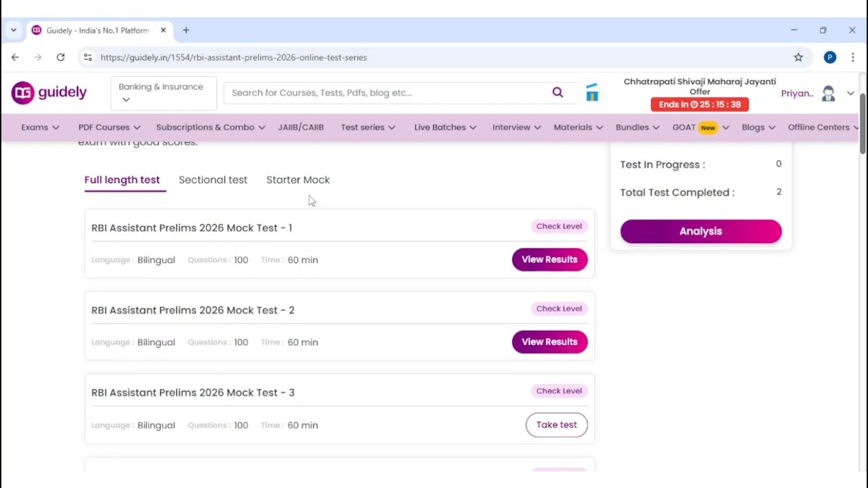
Task: Switch to Starter Mock tab
Action: (298, 180)
